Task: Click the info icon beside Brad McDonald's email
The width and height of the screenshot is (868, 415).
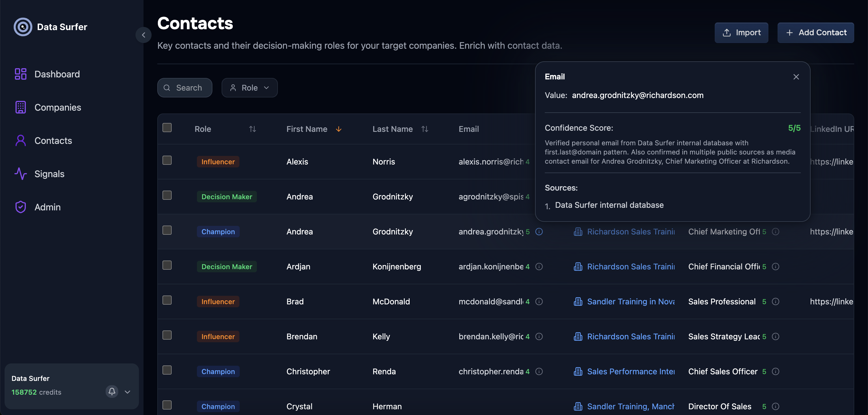Action: 539,302
